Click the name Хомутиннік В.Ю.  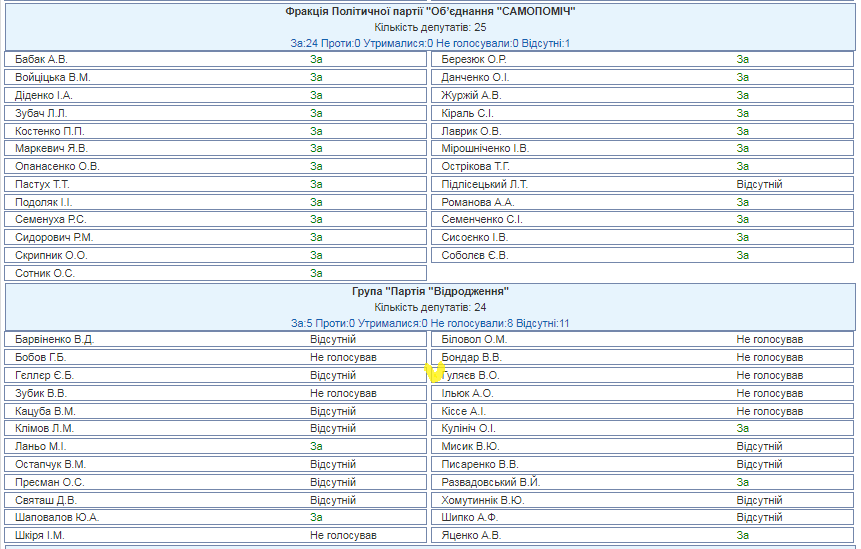483,501
